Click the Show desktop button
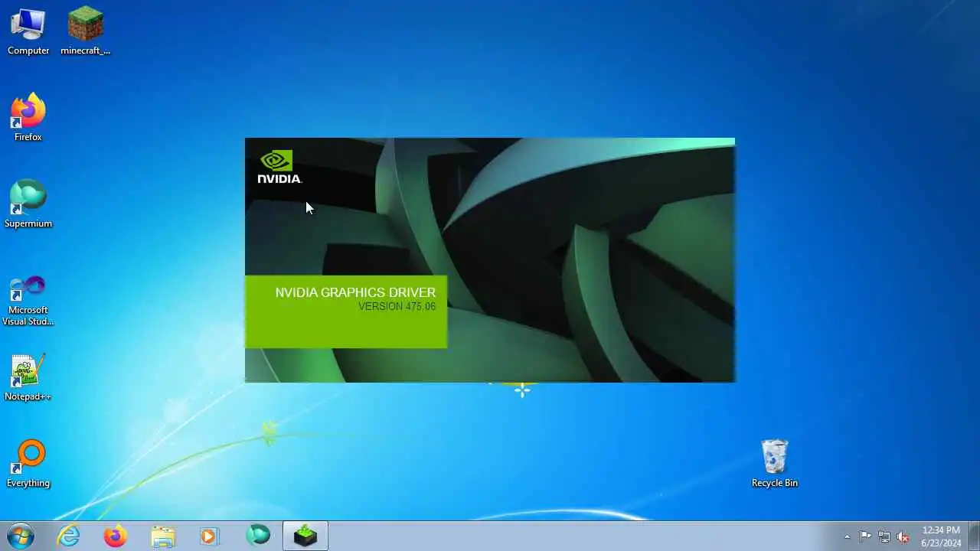The width and height of the screenshot is (980, 551). 975,536
